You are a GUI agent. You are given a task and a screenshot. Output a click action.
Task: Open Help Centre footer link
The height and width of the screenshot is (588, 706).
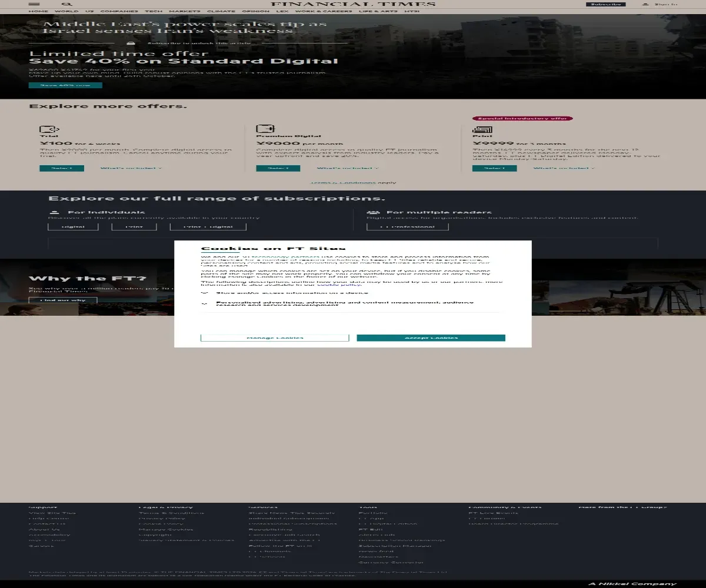click(x=49, y=518)
